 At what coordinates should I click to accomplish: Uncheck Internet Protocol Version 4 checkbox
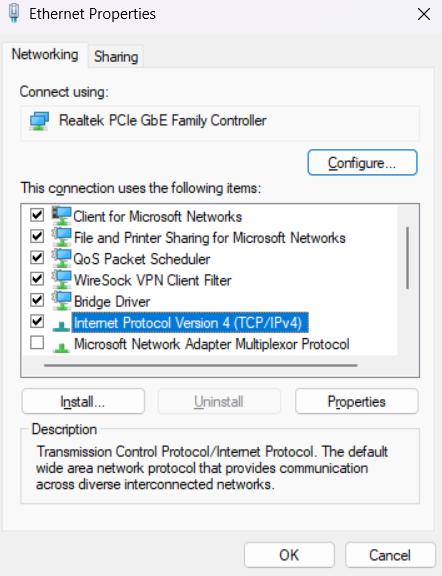[x=37, y=321]
